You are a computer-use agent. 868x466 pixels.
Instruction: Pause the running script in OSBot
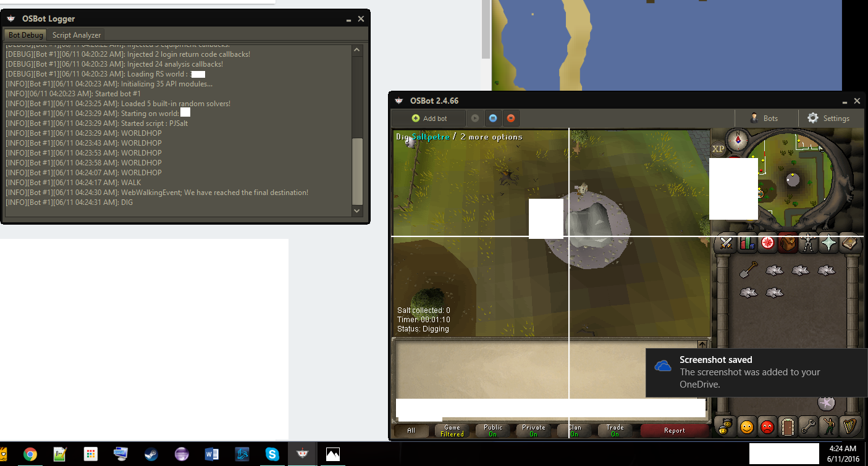tap(493, 118)
